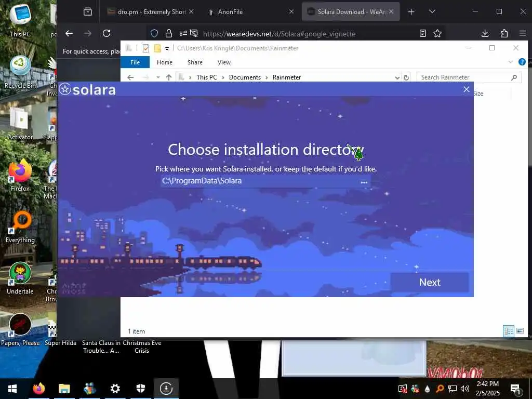Click the tracking protection shield icon
This screenshot has height=399, width=532.
coord(154,33)
